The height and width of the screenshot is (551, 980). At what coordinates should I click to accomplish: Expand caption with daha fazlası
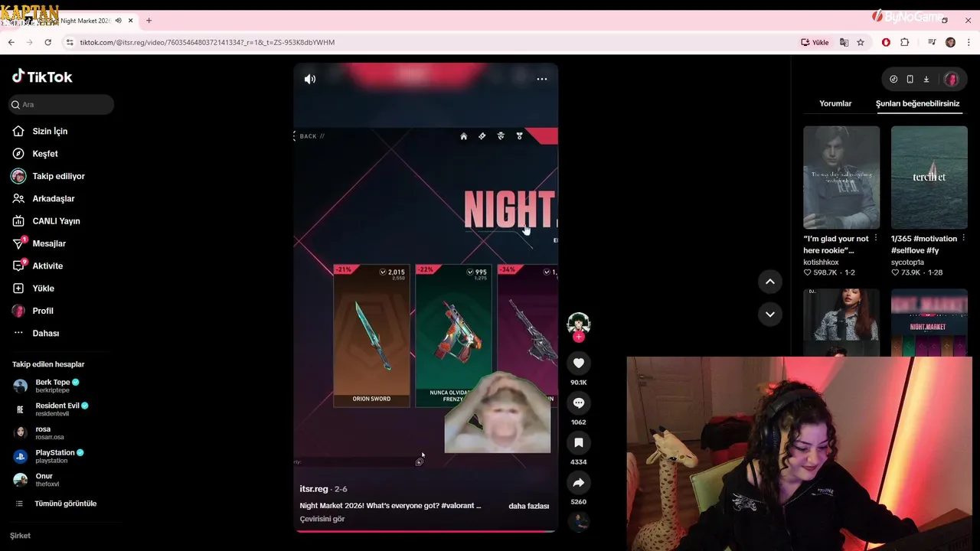tap(528, 506)
